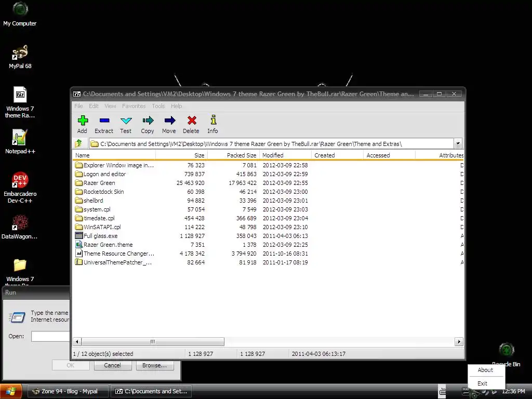Click the Windows Start button
Viewport: 532px width, 399px height.
(11, 391)
